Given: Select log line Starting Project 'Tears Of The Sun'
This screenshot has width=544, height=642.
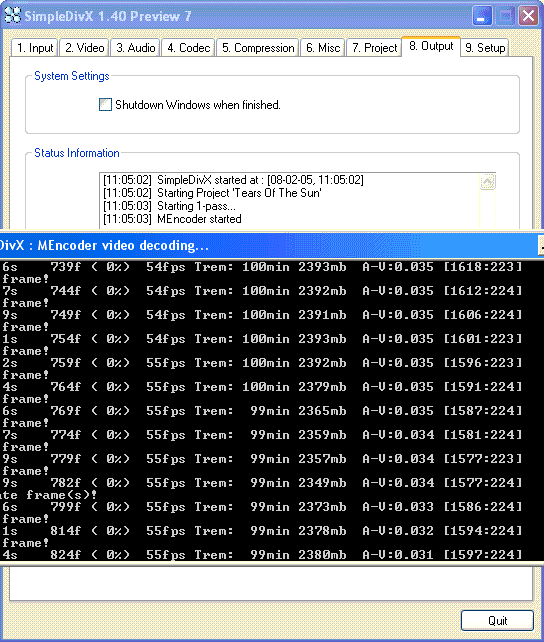Looking at the screenshot, I should point(212,193).
